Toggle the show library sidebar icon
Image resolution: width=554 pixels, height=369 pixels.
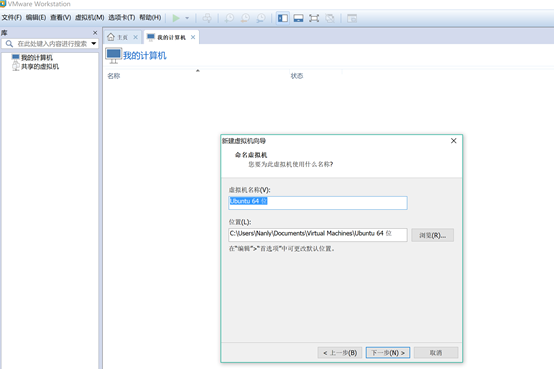coord(283,18)
